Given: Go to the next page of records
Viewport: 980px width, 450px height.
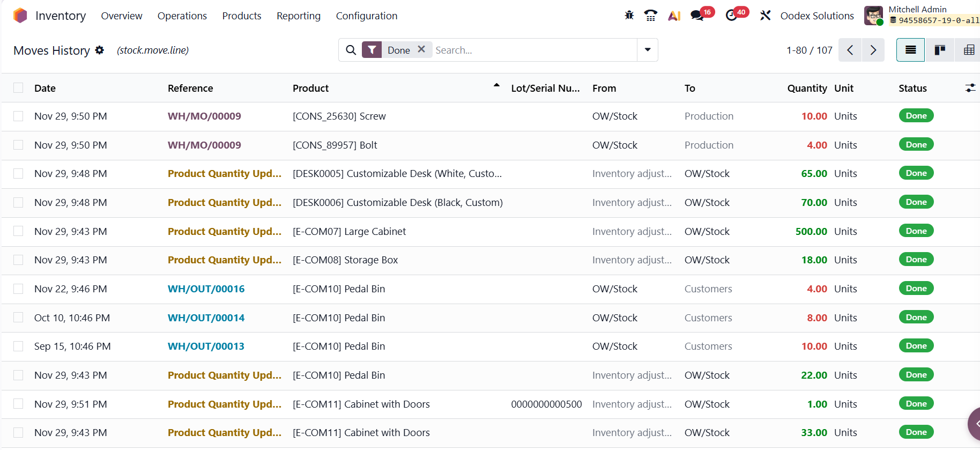Looking at the screenshot, I should (873, 50).
